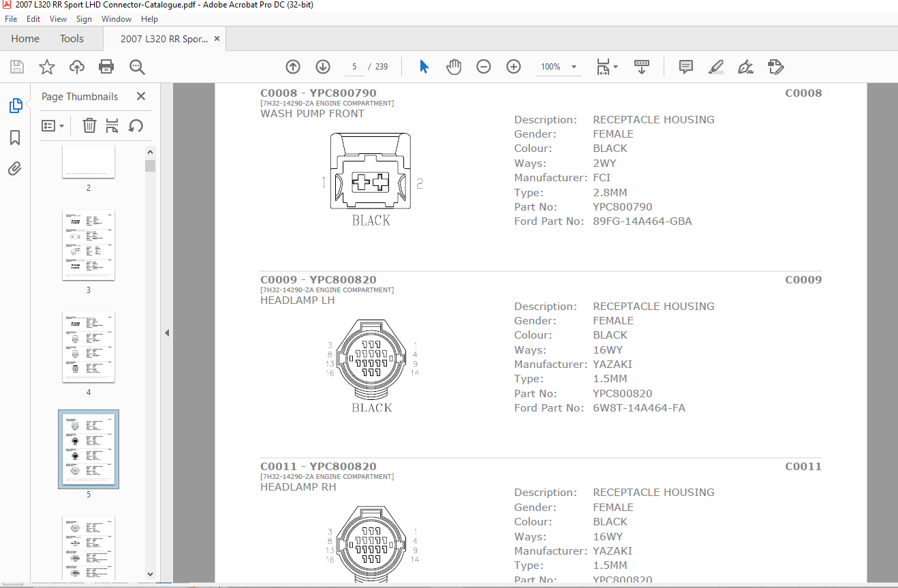Collapse the navigation pane arrow
The width and height of the screenshot is (898, 588).
[x=167, y=332]
